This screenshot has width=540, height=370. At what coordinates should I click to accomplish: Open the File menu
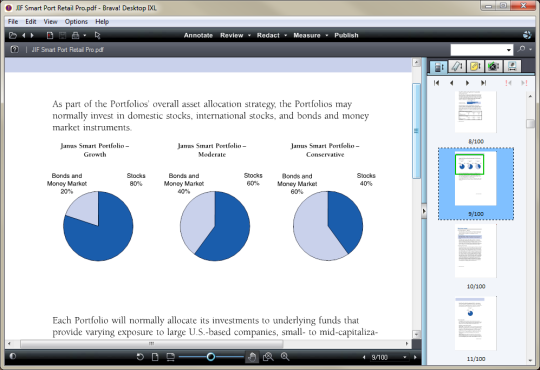pos(13,21)
